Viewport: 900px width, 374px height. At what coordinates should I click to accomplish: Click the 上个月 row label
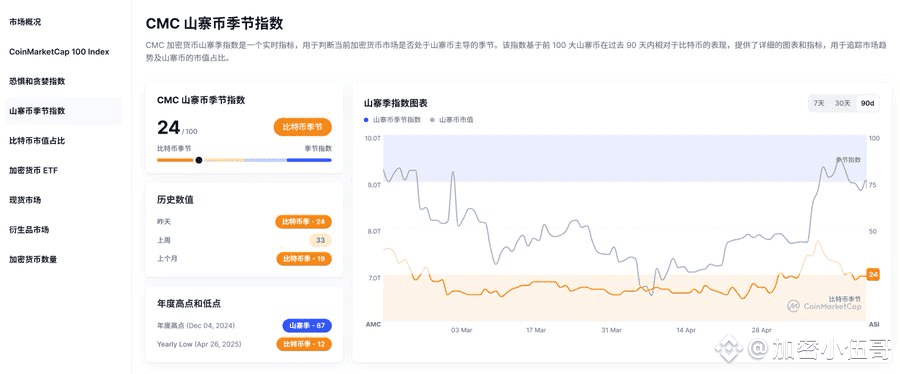[168, 259]
